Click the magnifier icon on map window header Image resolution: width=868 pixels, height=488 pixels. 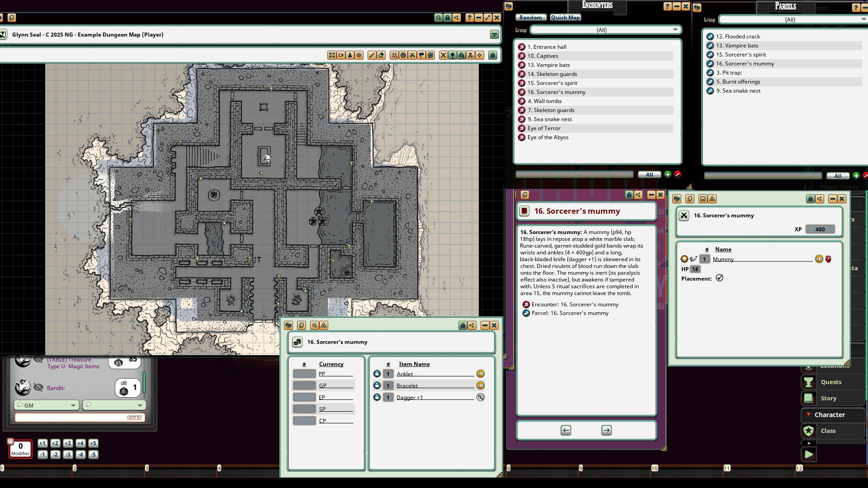point(439,18)
